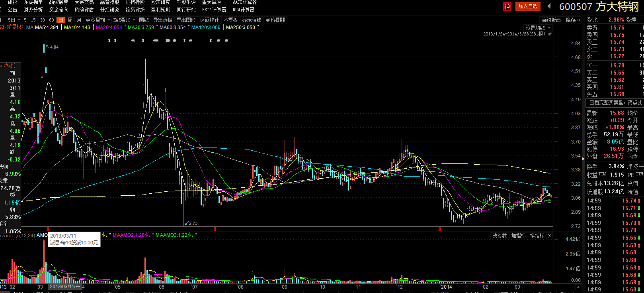
Task: Click the 加入自选 button
Action: pyautogui.click(x=528, y=6)
